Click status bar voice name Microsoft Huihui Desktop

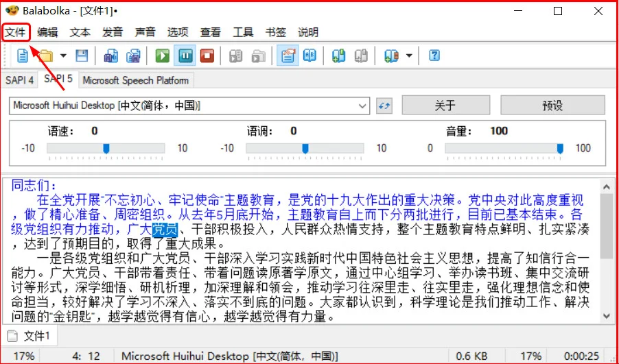click(x=229, y=356)
